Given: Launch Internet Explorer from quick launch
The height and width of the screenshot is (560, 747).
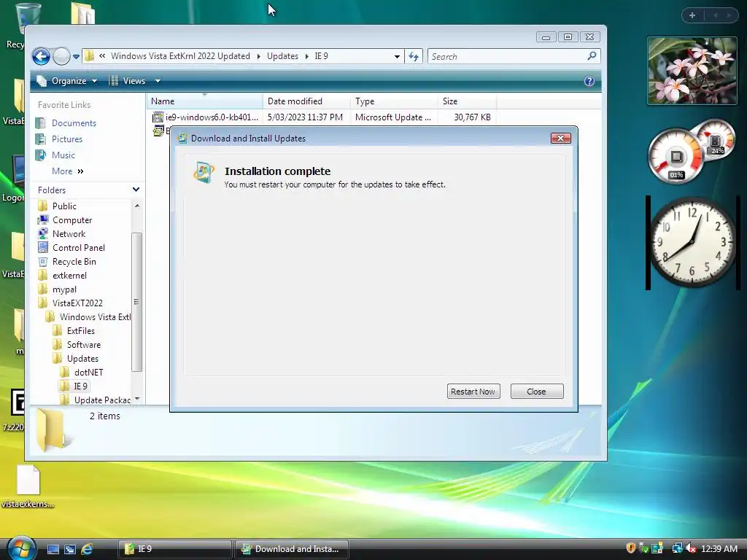Looking at the screenshot, I should (87, 549).
